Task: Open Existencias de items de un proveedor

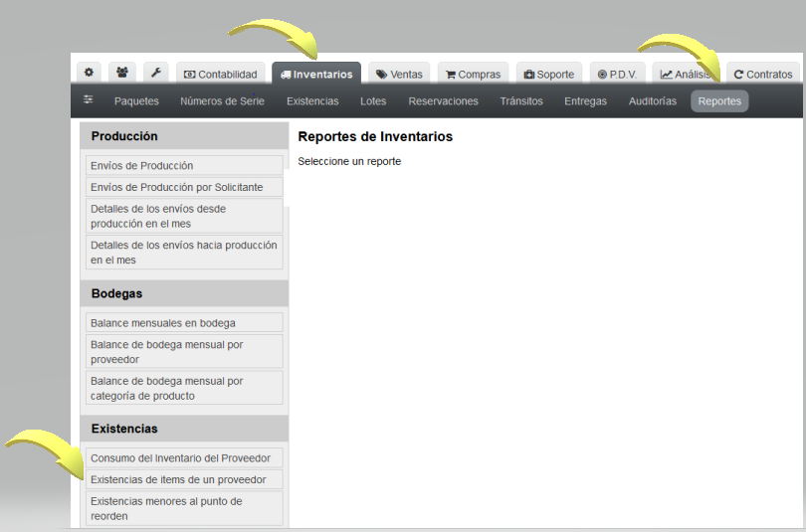Action: coord(184,479)
